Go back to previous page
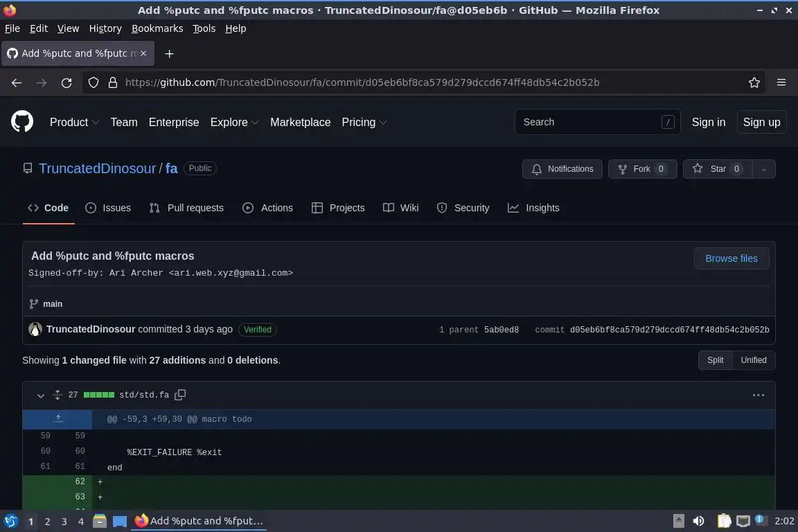This screenshot has width=798, height=532. click(17, 82)
